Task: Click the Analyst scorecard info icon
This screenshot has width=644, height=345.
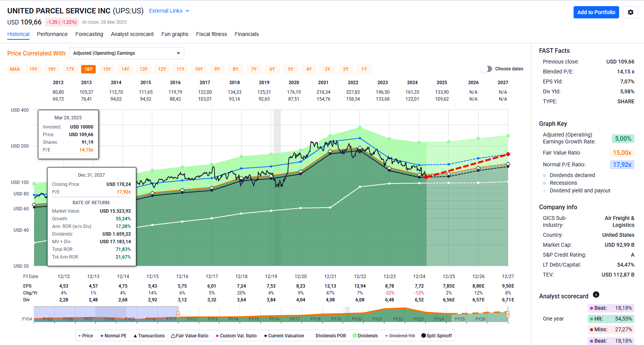Action: [x=596, y=295]
